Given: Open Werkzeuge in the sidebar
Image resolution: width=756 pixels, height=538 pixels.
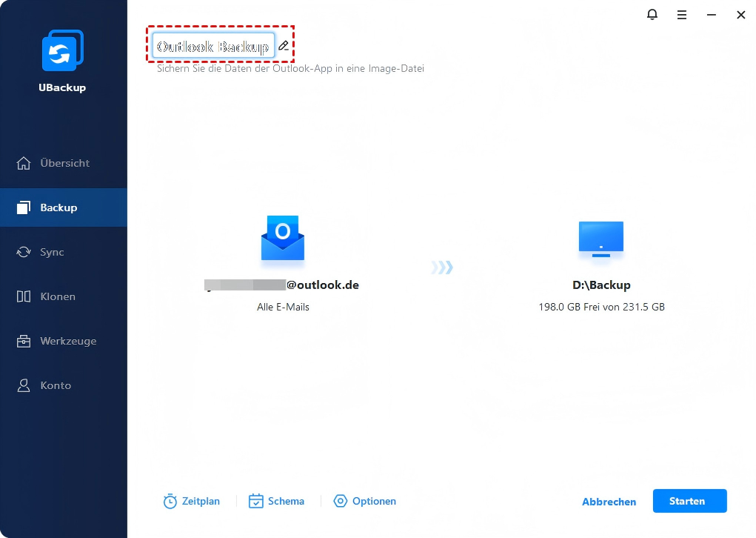Looking at the screenshot, I should (x=67, y=341).
